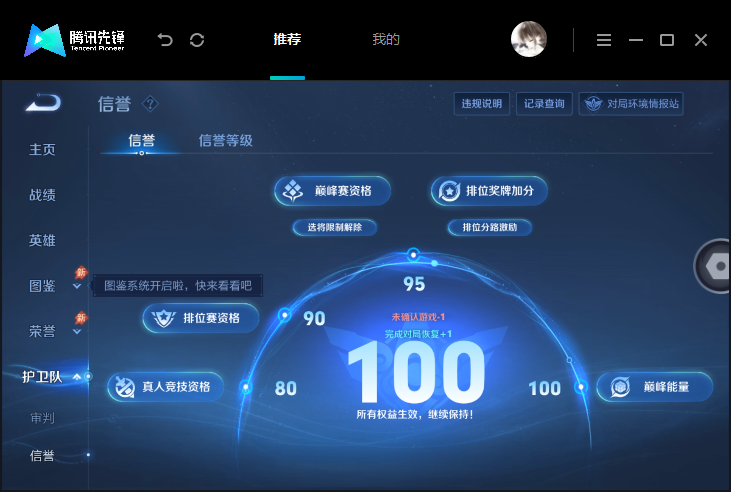Image resolution: width=731 pixels, height=492 pixels.
Task: Click the 100 marker node on arc
Action: coord(581,387)
